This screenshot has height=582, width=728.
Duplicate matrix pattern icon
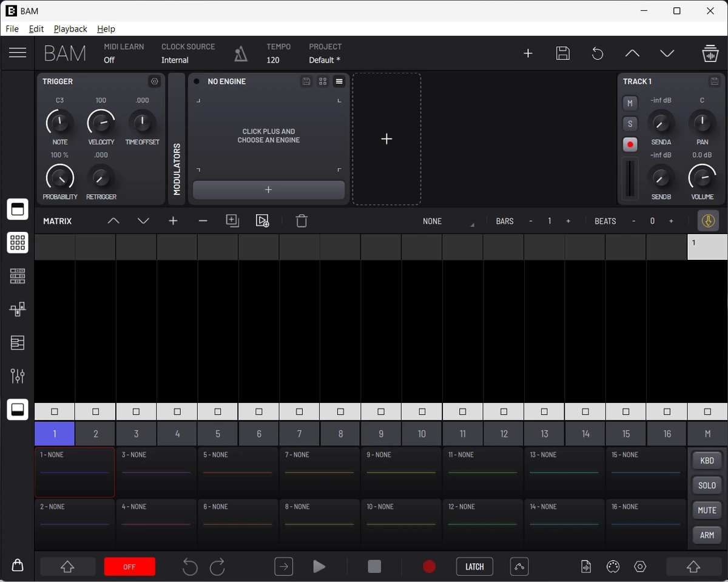coord(232,221)
